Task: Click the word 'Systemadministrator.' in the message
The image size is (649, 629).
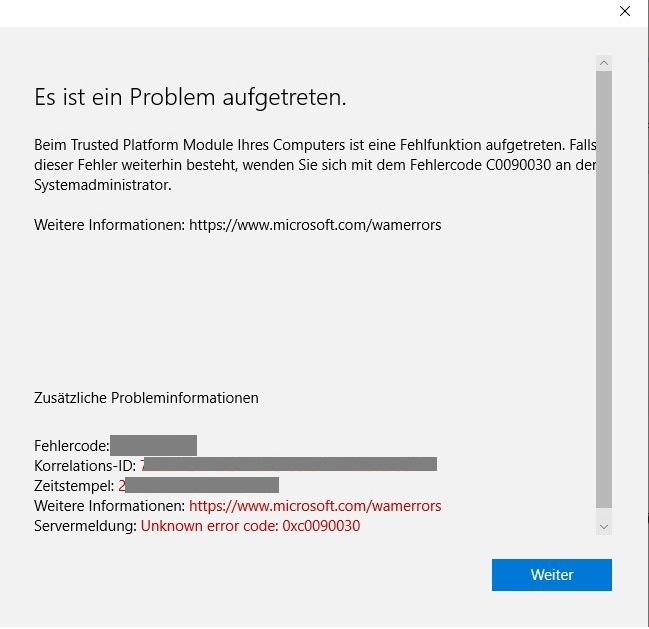Action: pos(103,185)
